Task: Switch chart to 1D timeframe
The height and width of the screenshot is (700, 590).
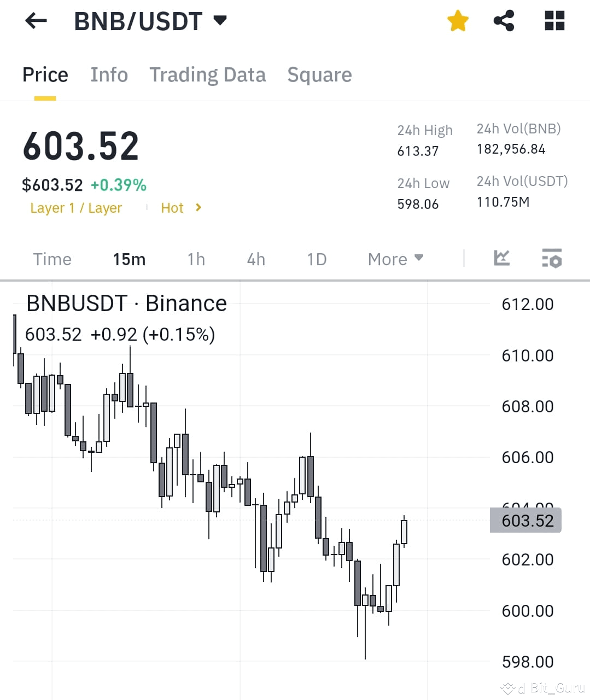Action: click(x=316, y=259)
